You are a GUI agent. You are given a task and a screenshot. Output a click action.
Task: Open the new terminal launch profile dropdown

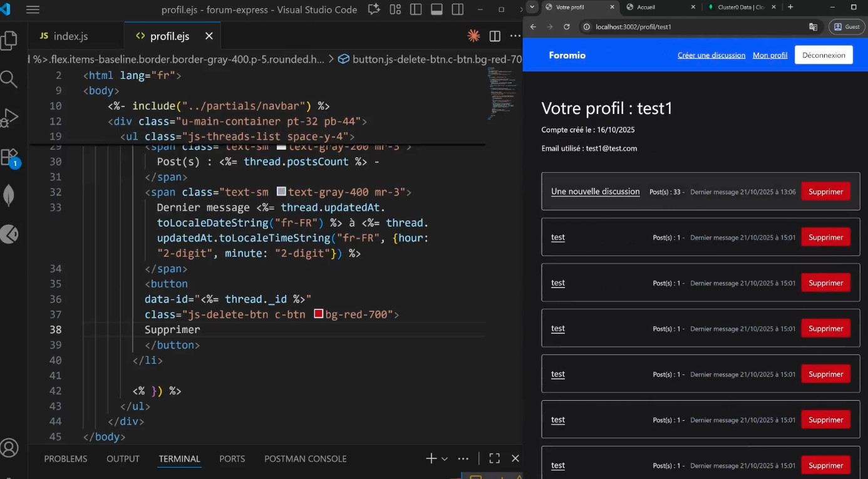click(x=445, y=459)
